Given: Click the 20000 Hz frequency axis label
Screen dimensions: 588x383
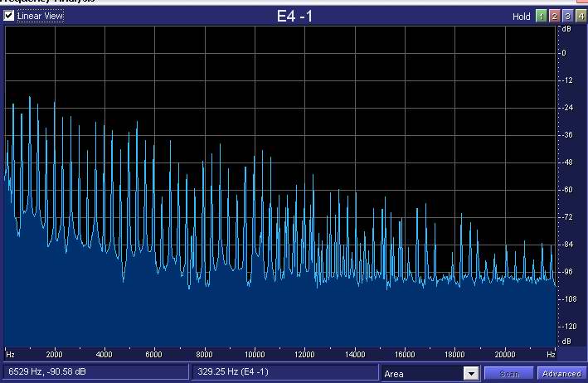Looking at the screenshot, I should [504, 354].
